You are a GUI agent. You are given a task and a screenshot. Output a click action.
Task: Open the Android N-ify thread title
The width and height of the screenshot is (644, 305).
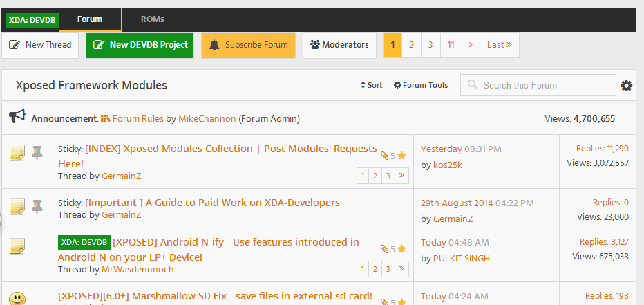[208, 250]
